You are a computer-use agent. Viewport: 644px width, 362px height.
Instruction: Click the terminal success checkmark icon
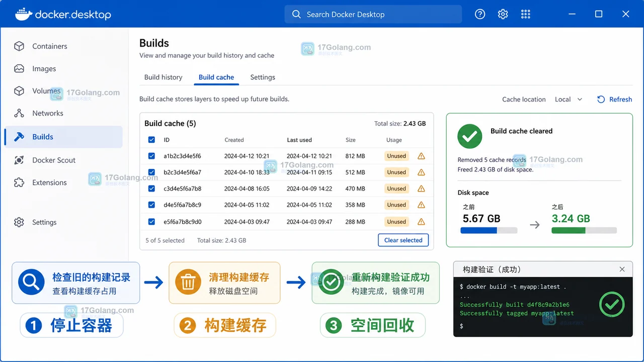pos(612,304)
